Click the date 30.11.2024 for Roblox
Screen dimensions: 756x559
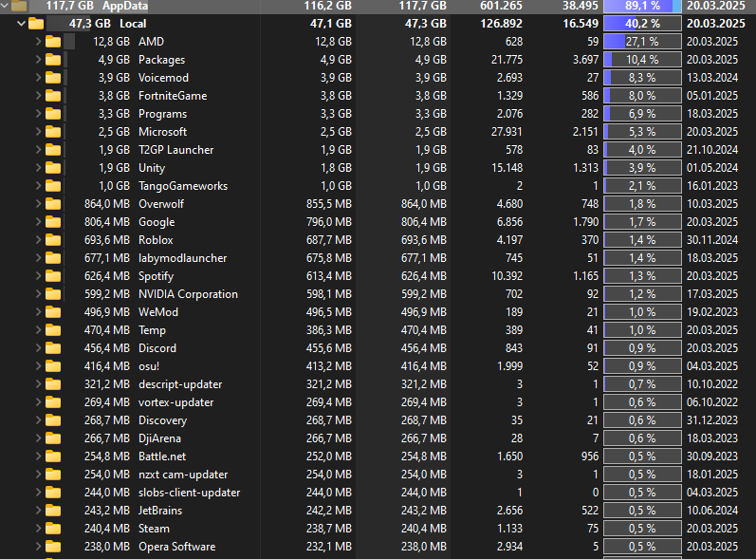click(x=712, y=240)
